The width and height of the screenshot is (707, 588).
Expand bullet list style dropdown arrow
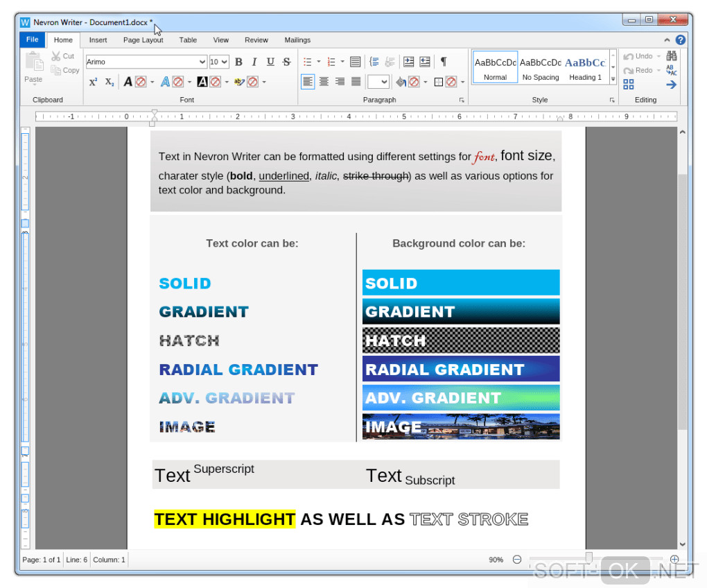(319, 62)
